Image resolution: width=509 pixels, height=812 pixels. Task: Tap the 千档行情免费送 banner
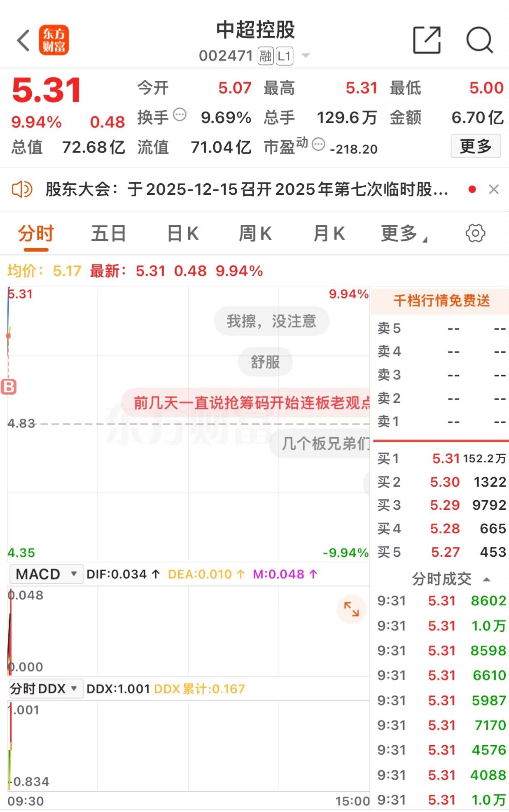pyautogui.click(x=440, y=301)
